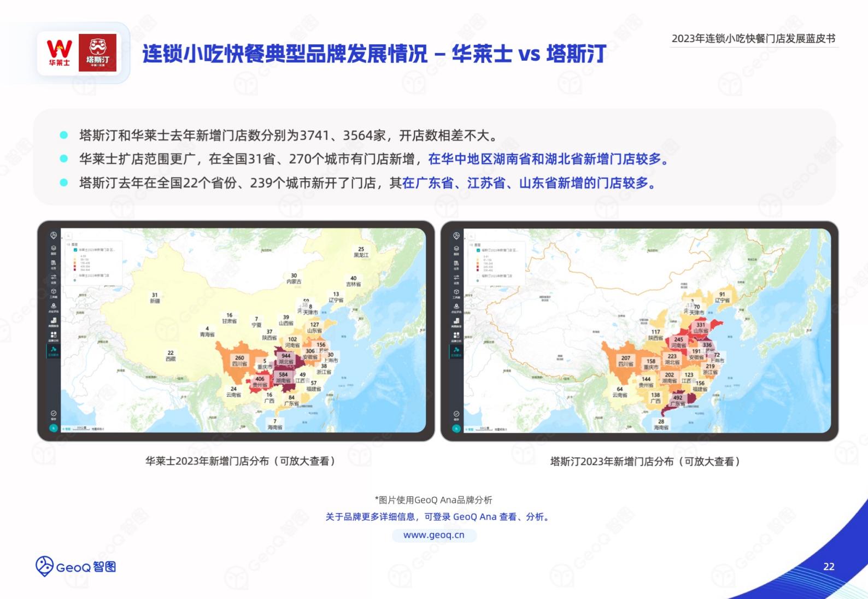Click the 944 湖北省 label on 华莱士 map
The image size is (868, 599).
click(x=286, y=359)
